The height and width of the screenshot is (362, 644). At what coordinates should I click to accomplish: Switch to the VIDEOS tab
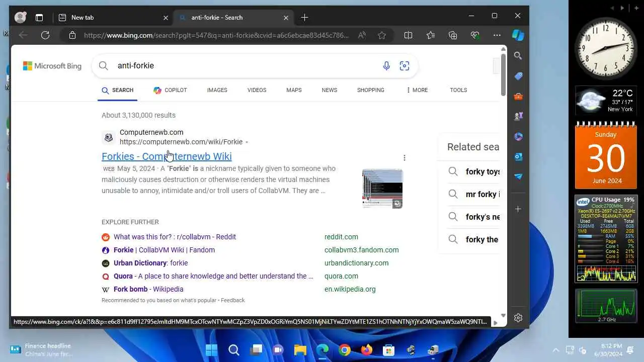coord(257,90)
